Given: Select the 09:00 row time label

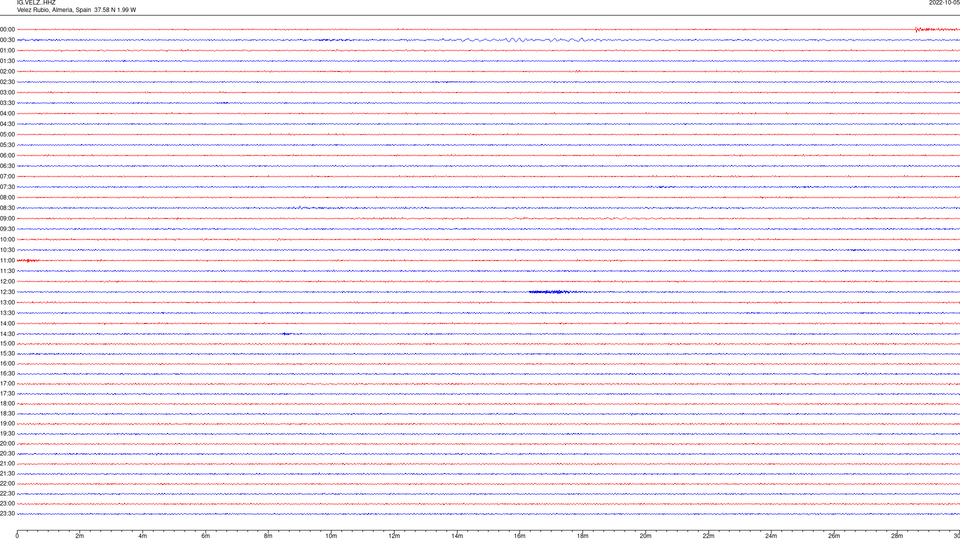Looking at the screenshot, I should tap(7, 219).
